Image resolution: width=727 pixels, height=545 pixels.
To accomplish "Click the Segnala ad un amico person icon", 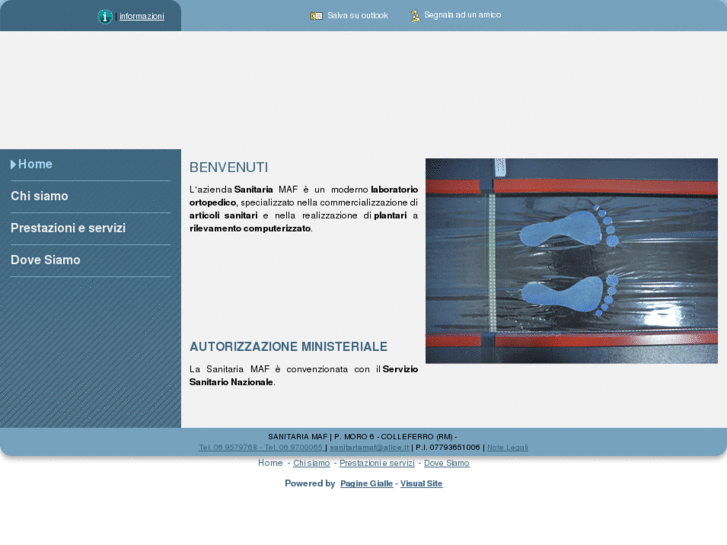I will tap(415, 16).
